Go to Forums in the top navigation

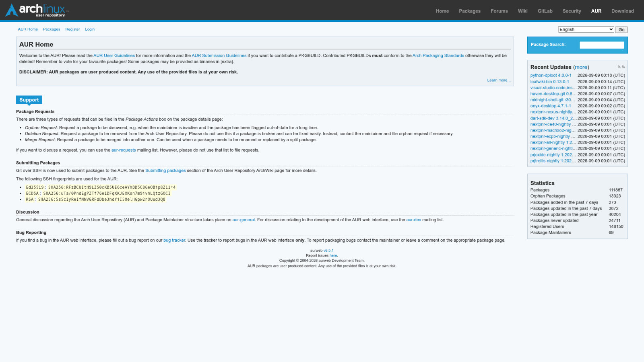[x=499, y=11]
